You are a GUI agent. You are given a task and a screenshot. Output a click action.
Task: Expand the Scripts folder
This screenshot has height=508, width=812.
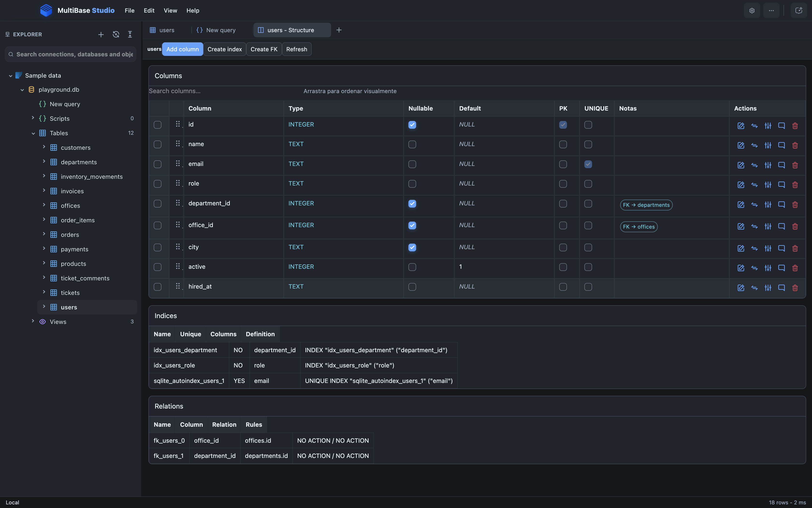click(x=33, y=118)
